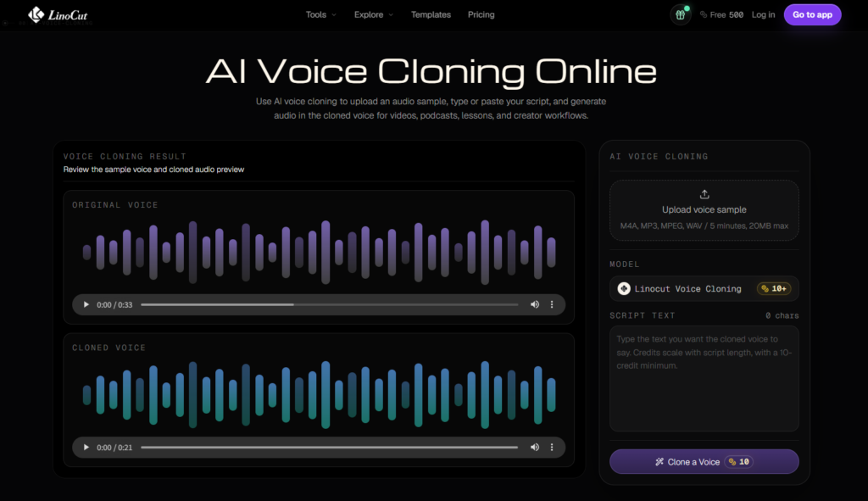Click the 10 credits badge on Clone button
This screenshot has width=868, height=501.
(739, 462)
